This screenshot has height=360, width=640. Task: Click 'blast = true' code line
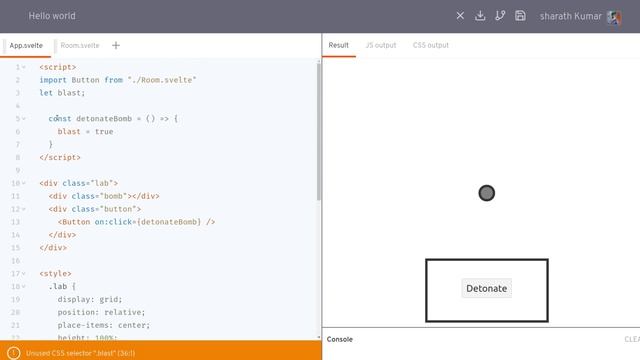pos(85,131)
